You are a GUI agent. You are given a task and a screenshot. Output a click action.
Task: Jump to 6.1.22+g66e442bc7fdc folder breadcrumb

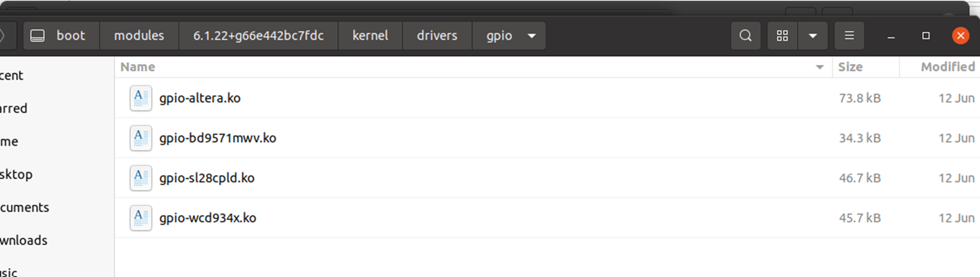point(258,36)
